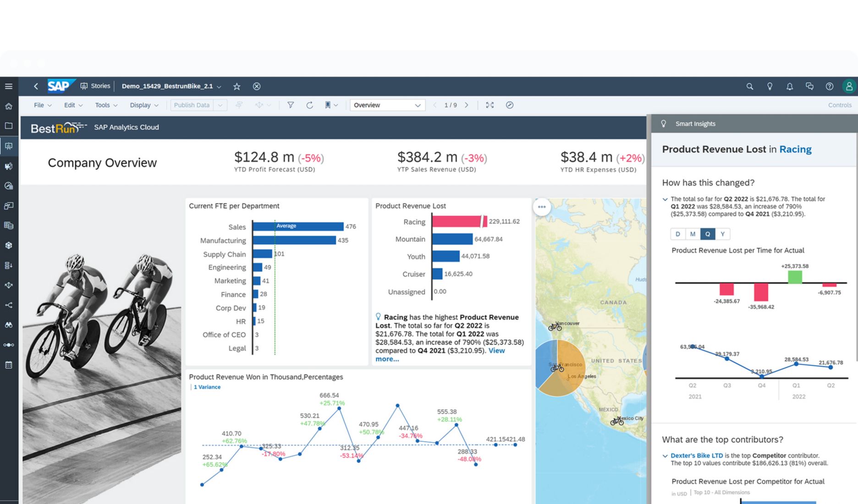The height and width of the screenshot is (504, 858).
Task: Select the Q time granularity toggle
Action: 708,234
